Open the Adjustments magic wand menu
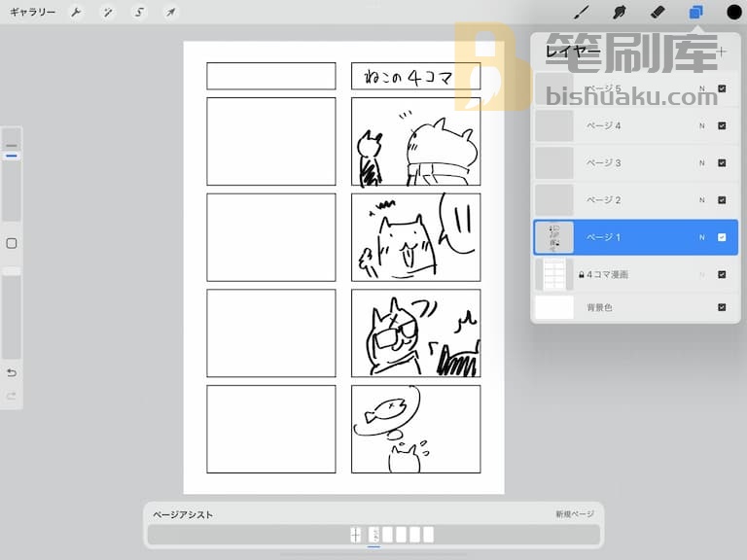The width and height of the screenshot is (747, 560). 108,13
